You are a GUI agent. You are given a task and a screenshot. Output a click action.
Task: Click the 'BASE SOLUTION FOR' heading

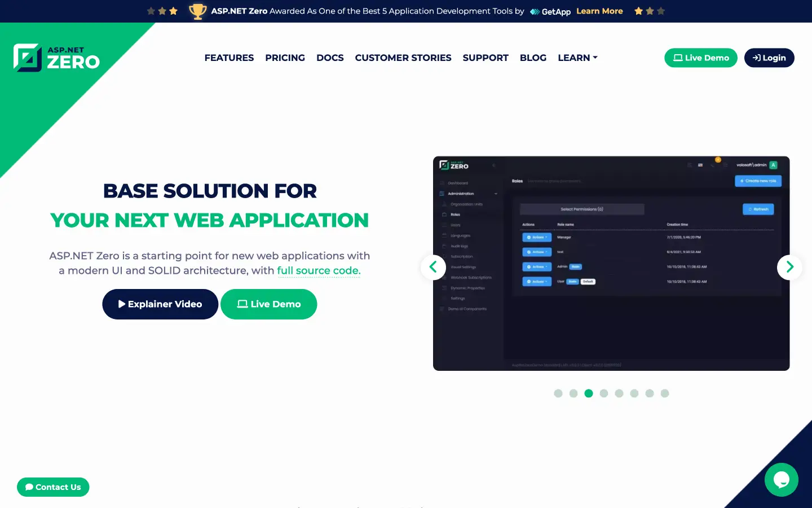(x=210, y=191)
